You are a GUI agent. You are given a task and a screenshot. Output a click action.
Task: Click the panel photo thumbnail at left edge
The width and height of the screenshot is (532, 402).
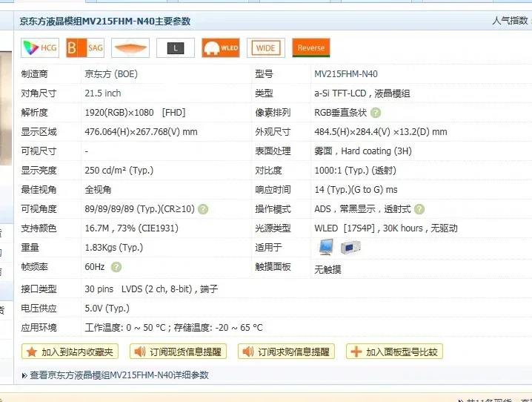6,108
